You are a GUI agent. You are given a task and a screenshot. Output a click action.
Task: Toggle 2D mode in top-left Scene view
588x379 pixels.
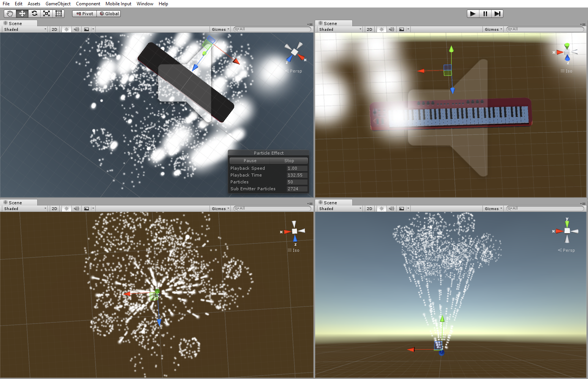[55, 29]
